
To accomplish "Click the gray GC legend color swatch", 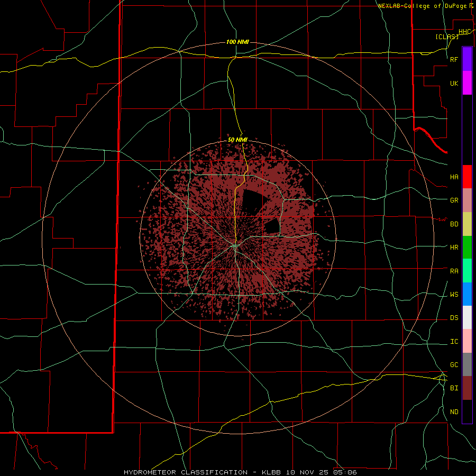I will [x=467, y=364].
